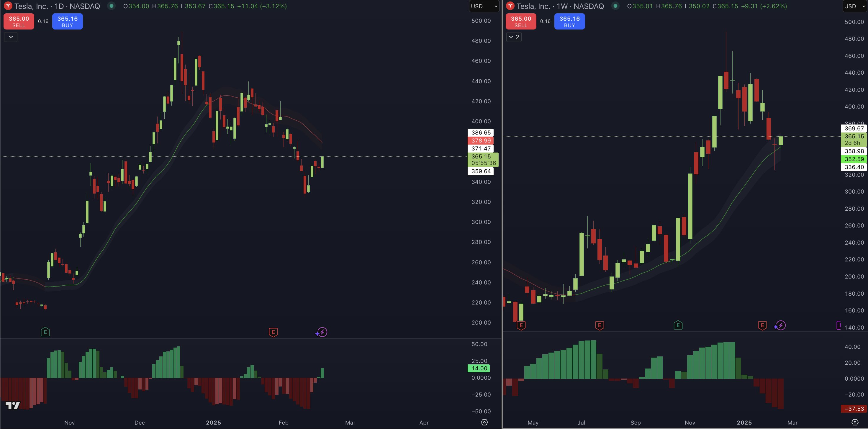Click the 365.00 SELL button on the weekly chart
The width and height of the screenshot is (868, 429).
pyautogui.click(x=521, y=22)
